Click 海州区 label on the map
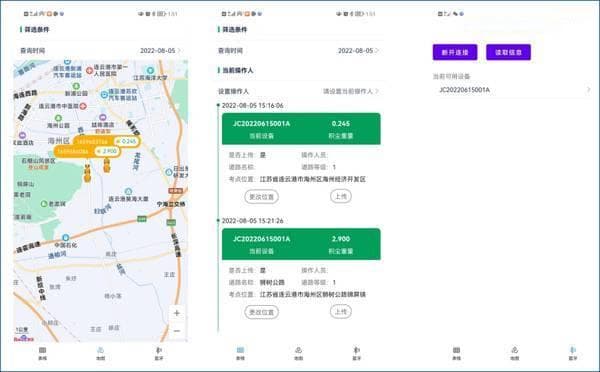The height and width of the screenshot is (372, 600). 59,141
